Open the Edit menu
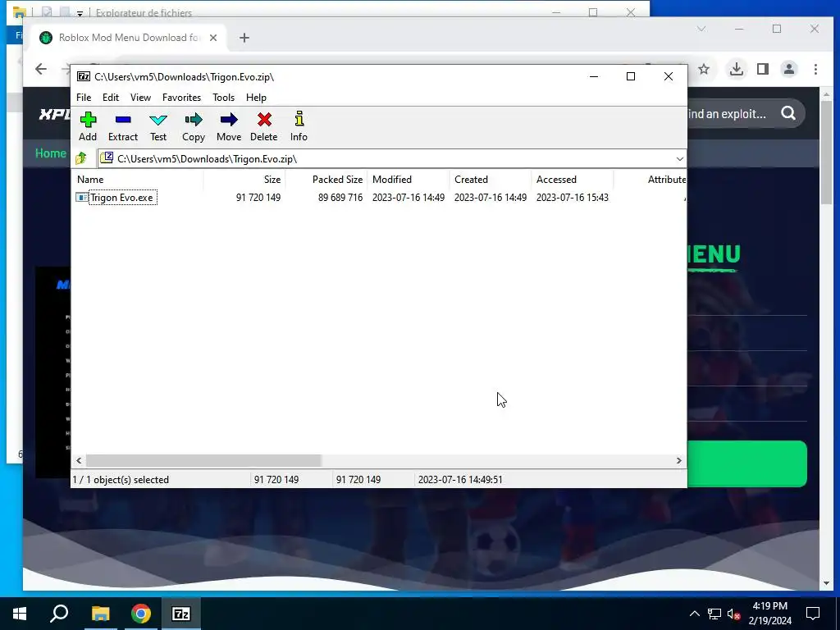 click(x=111, y=98)
